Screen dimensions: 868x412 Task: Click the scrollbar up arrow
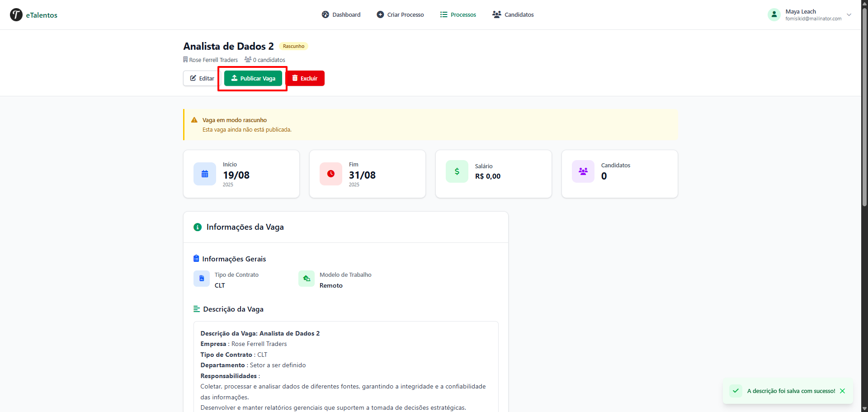point(864,3)
